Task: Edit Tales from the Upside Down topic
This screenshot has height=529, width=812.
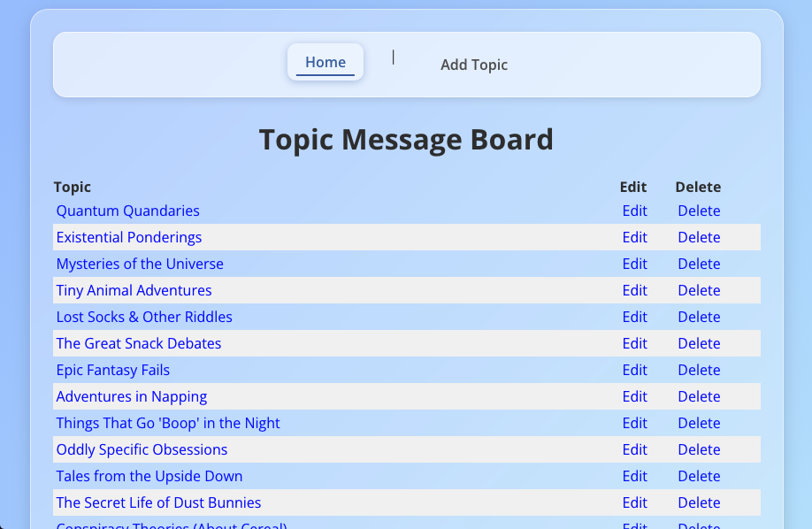Action: [x=635, y=476]
